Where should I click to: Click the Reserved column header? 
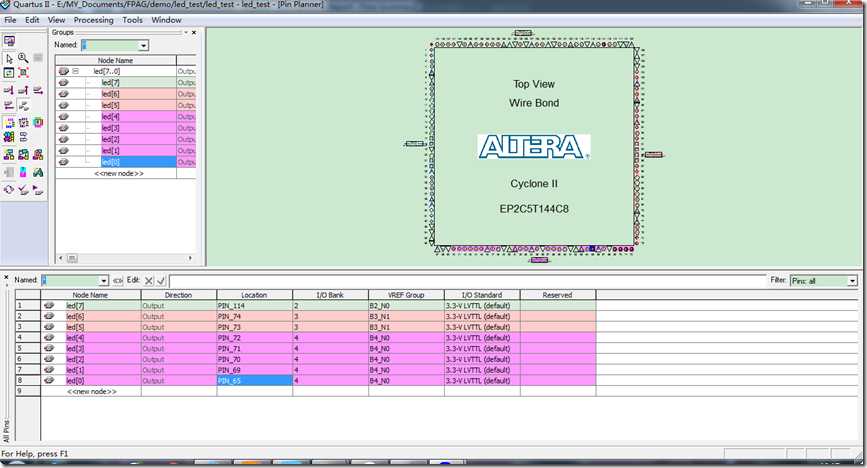coord(557,295)
